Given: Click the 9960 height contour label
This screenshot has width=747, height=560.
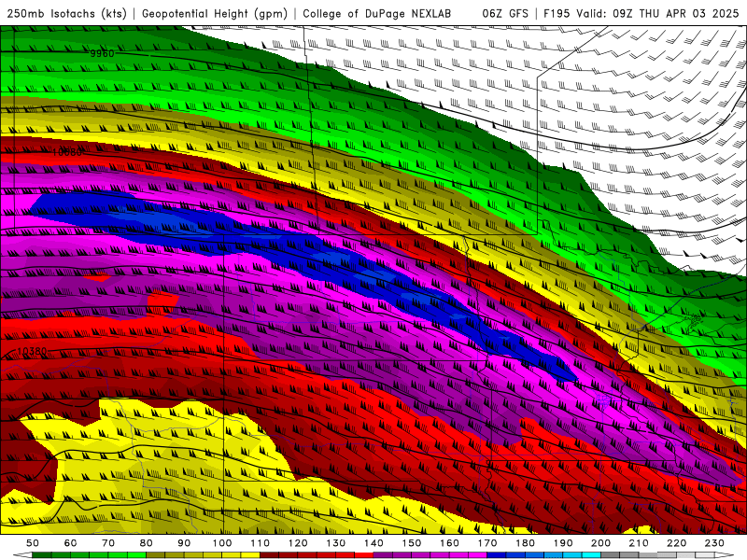Looking at the screenshot, I should (x=103, y=53).
